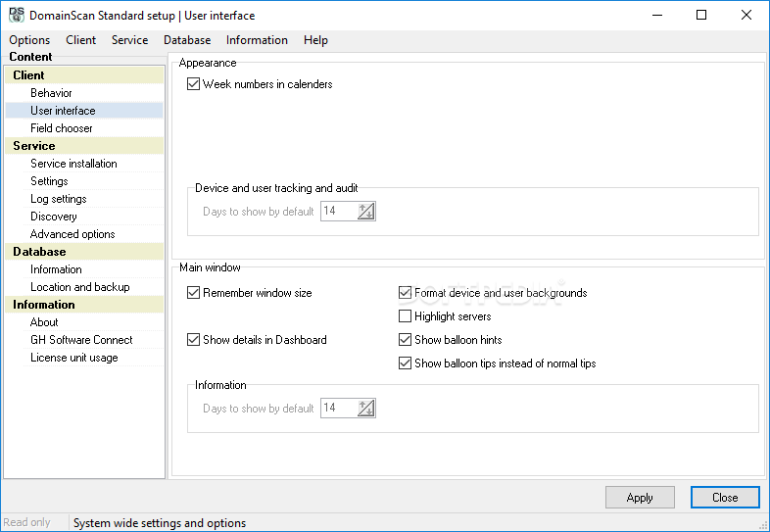Screen dimensions: 770x532
Task: Open Location and backup page
Action: pyautogui.click(x=84, y=287)
